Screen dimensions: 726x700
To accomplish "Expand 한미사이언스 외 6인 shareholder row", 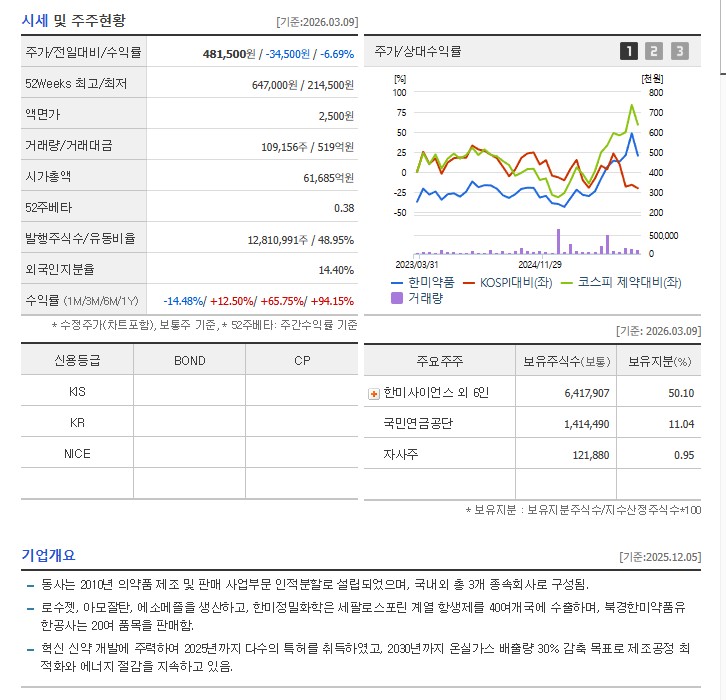I will click(x=374, y=394).
